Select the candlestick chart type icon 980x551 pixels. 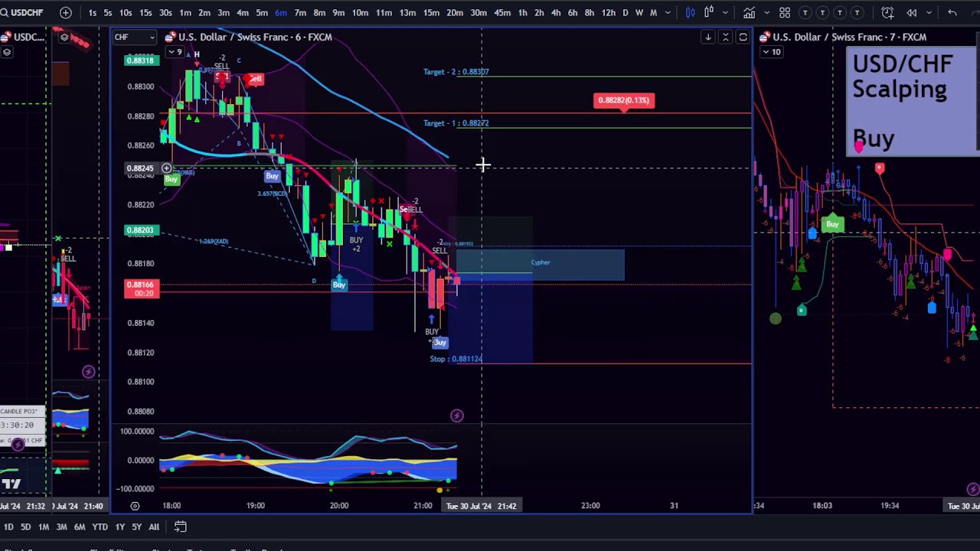coord(691,12)
